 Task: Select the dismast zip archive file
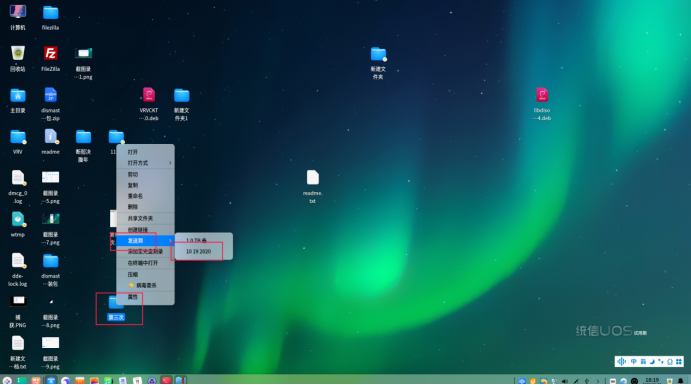coord(50,95)
